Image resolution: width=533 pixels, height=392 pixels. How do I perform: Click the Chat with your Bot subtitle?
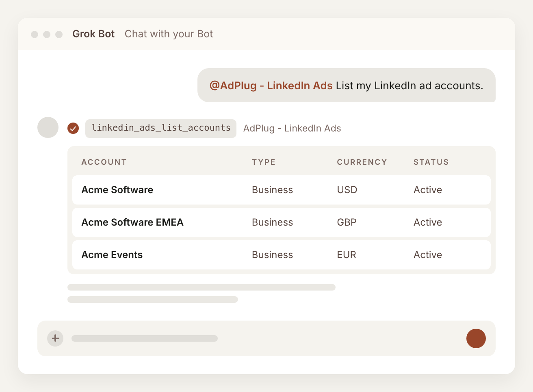[169, 34]
